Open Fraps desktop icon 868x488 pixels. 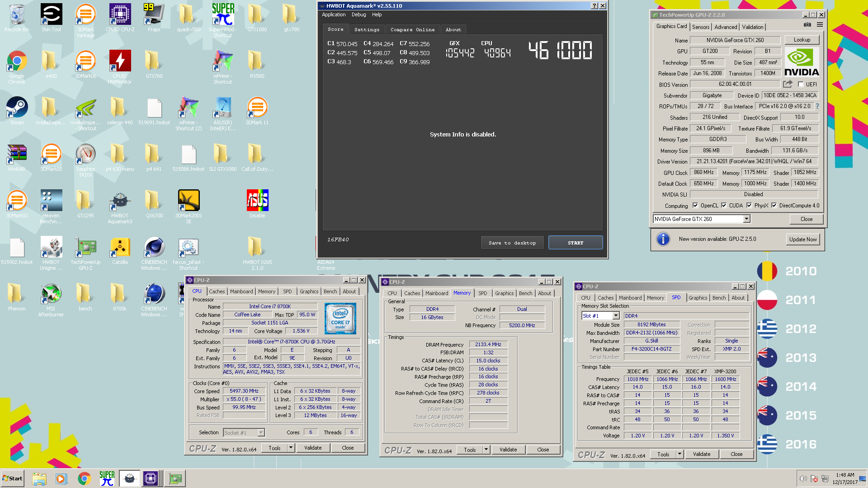(x=154, y=17)
